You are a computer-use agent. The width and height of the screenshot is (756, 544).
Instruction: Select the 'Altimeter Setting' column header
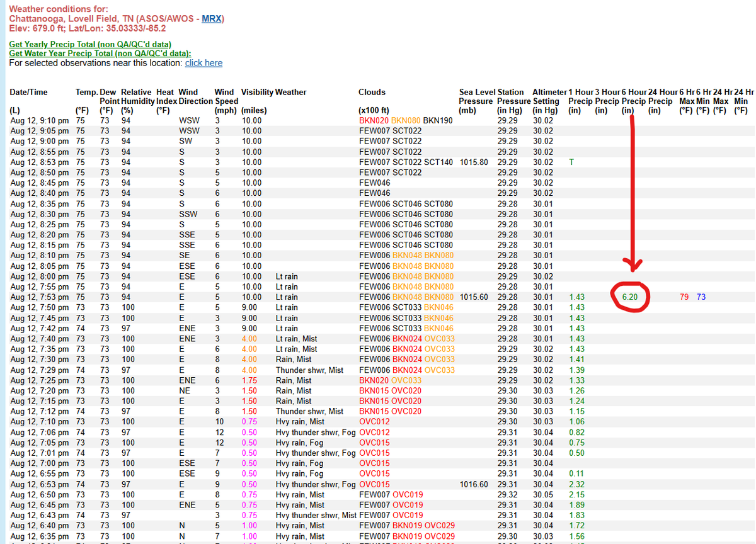(549, 96)
